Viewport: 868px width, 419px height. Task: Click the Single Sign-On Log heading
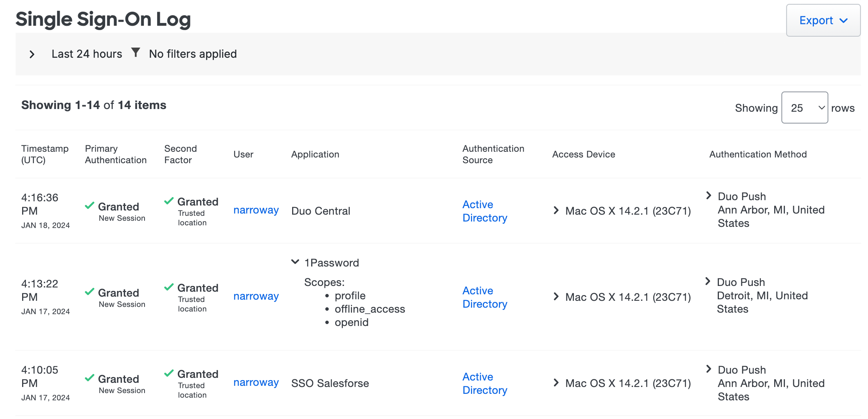pyautogui.click(x=103, y=19)
